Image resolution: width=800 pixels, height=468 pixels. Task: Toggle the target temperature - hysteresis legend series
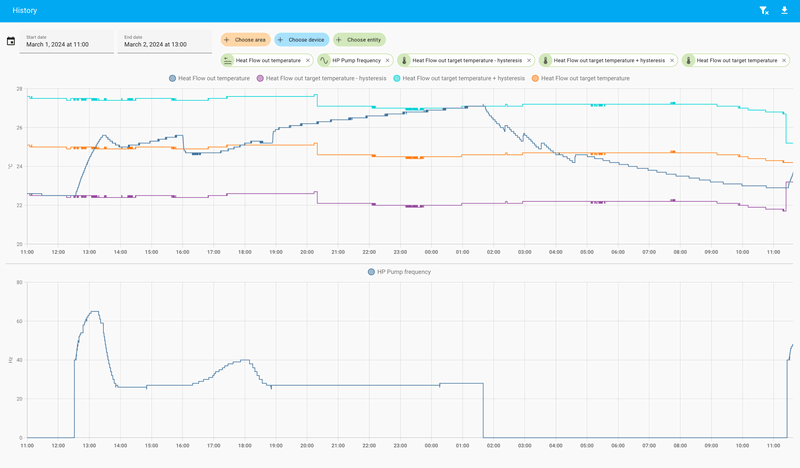(321, 78)
